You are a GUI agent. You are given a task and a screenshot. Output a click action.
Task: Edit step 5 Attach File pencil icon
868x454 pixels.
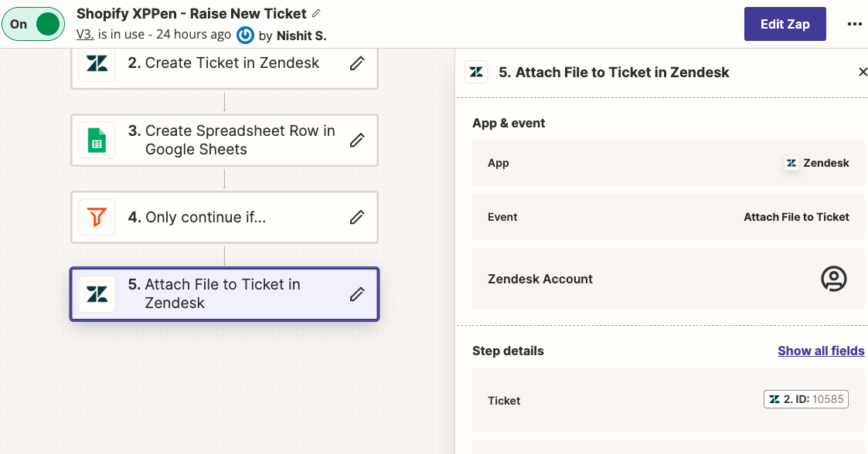pyautogui.click(x=357, y=294)
